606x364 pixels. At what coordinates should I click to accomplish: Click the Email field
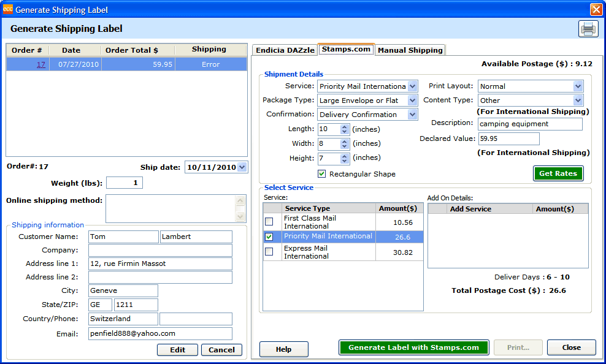pyautogui.click(x=160, y=333)
